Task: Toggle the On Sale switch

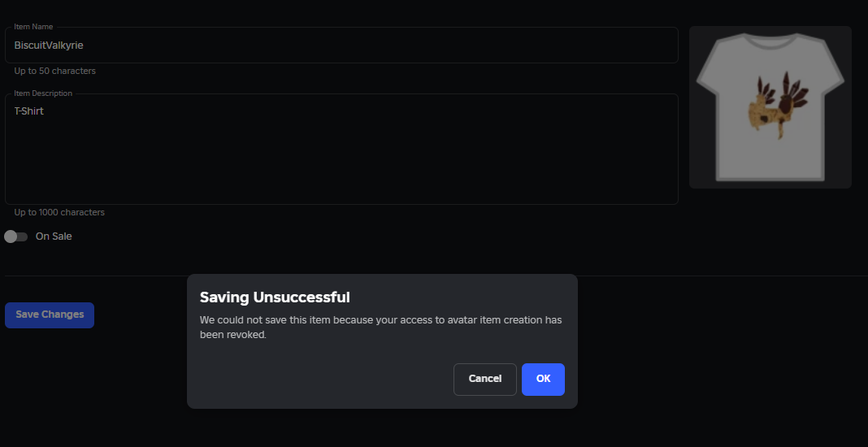Action: tap(15, 237)
